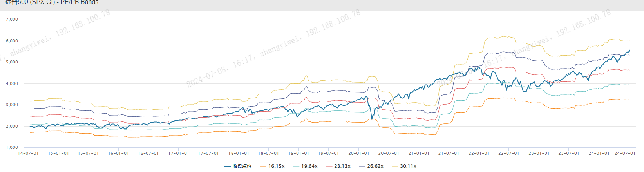This screenshot has height=172, width=644.
Task: Click the 23.13x legend label
Action: [342, 166]
